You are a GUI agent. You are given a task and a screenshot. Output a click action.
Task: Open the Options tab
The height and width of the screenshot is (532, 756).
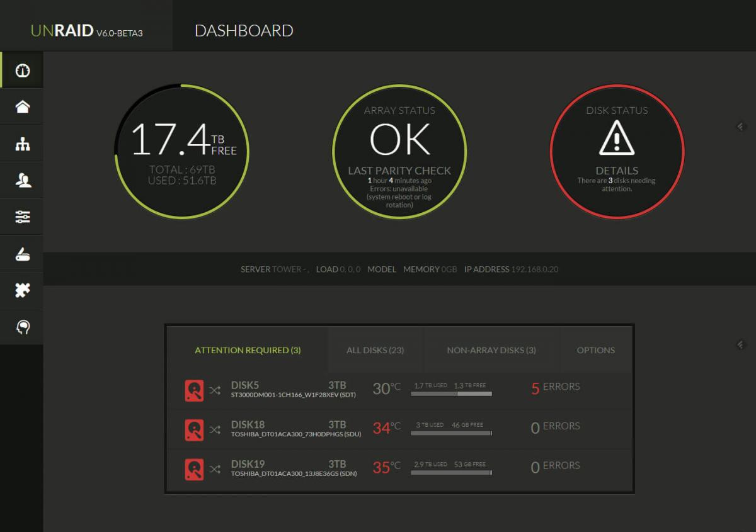click(596, 350)
